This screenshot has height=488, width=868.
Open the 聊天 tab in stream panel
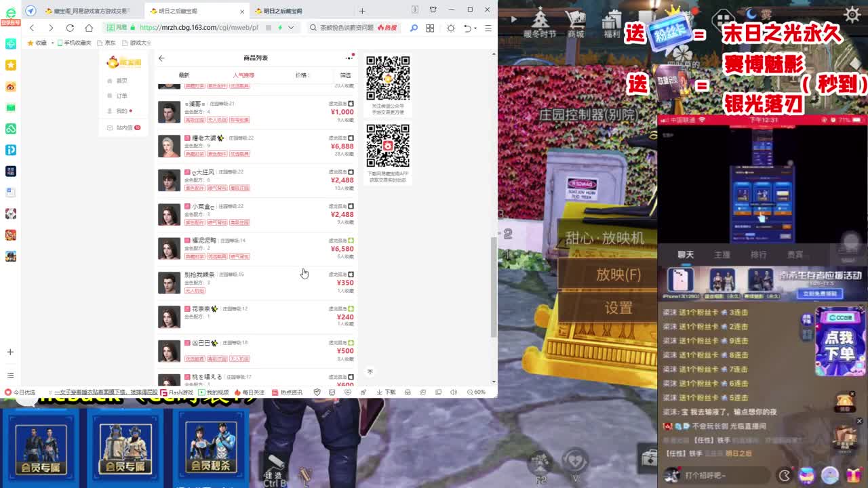[x=686, y=255]
